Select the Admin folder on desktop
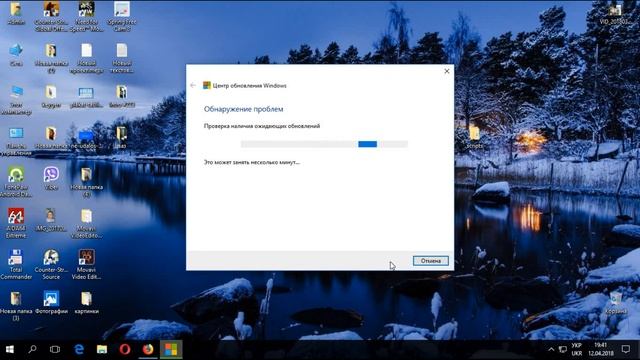This screenshot has height=360, width=640. [x=16, y=13]
